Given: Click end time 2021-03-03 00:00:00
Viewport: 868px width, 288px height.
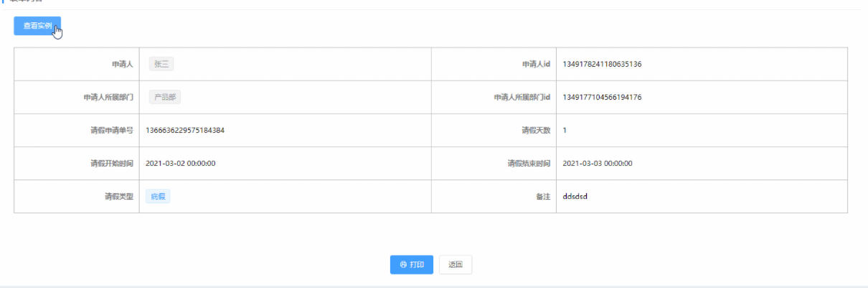Looking at the screenshot, I should [x=598, y=163].
